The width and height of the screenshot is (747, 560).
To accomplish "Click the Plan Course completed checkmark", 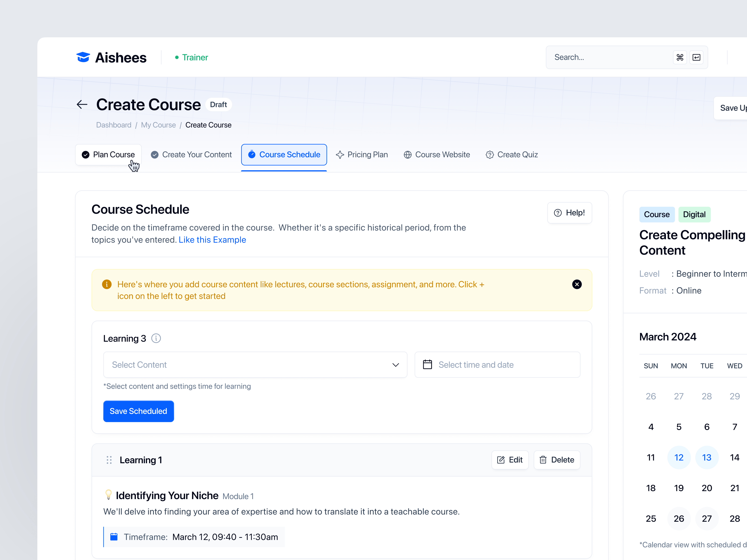I will coord(85,155).
